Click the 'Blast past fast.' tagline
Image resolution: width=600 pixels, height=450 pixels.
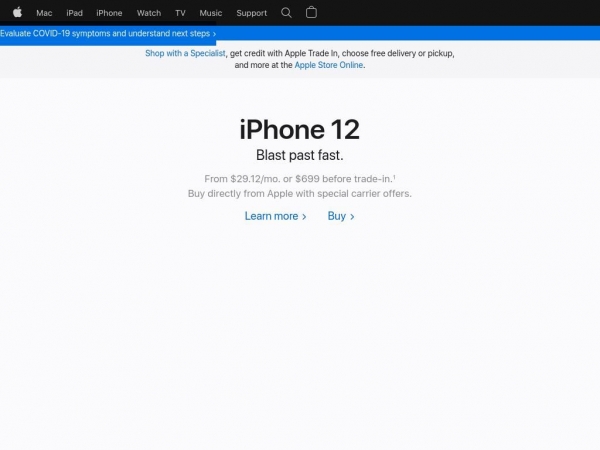point(300,155)
